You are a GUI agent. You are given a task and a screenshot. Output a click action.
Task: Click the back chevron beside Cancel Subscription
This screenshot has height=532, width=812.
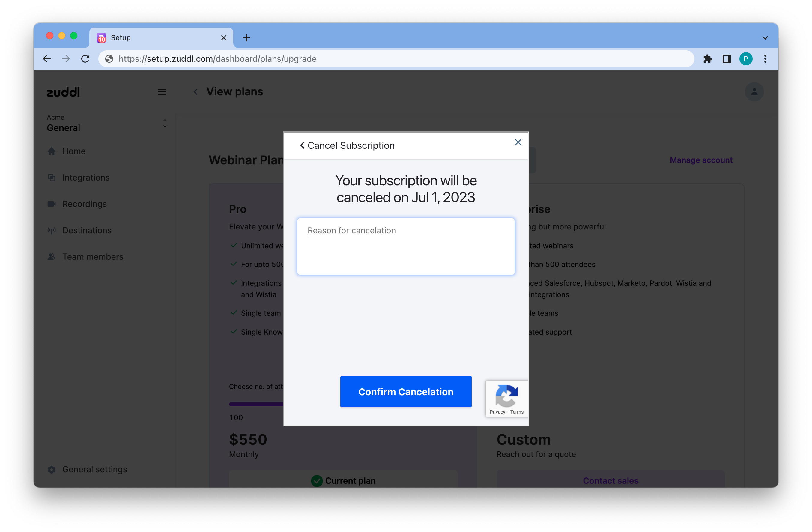(x=302, y=145)
